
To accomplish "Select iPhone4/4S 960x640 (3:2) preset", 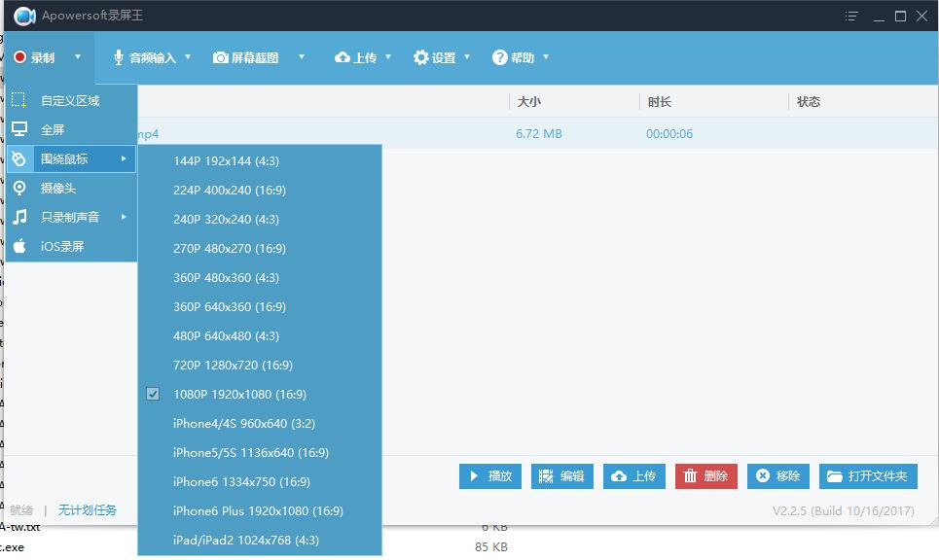I will pos(260,424).
